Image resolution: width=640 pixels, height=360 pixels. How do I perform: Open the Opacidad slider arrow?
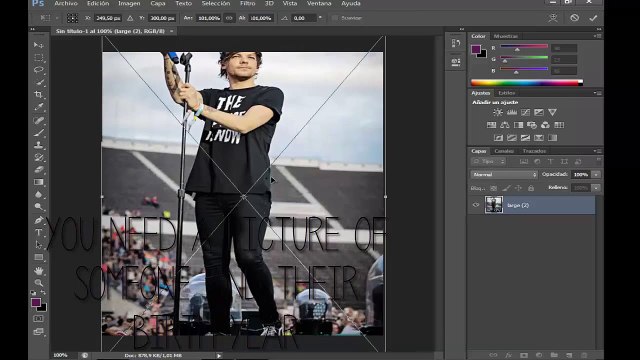pyautogui.click(x=596, y=175)
